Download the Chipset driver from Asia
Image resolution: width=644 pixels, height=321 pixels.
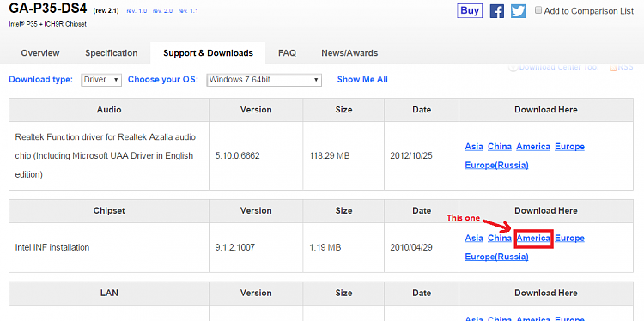tap(474, 238)
